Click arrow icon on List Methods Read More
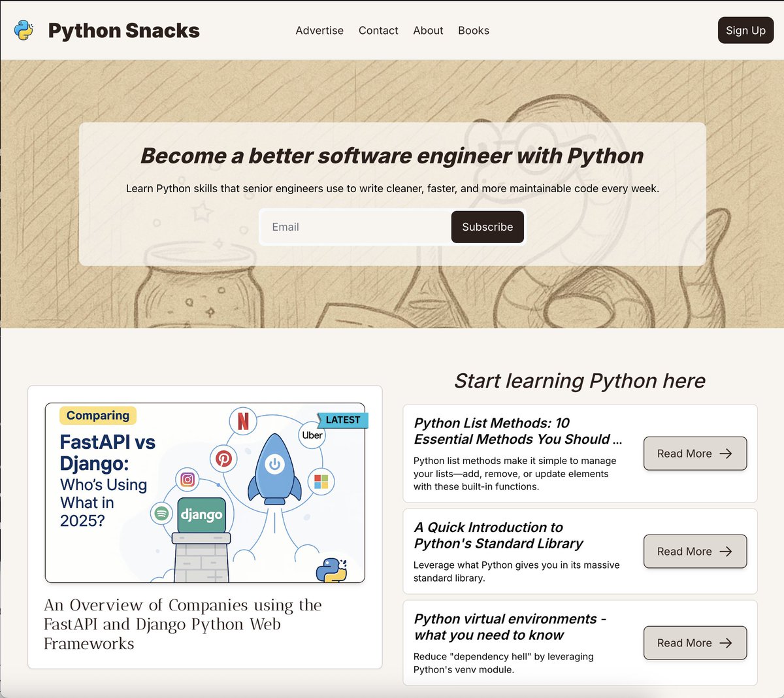The height and width of the screenshot is (698, 784). (726, 454)
